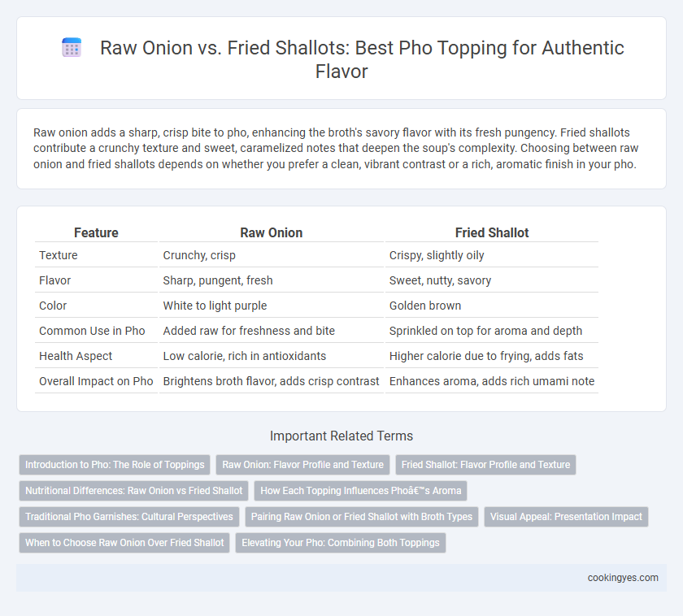Viewport: 683px width, 616px height.
Task: Click 'How Each Topping Influences Pho's Aroma' tag
Action: (x=361, y=491)
